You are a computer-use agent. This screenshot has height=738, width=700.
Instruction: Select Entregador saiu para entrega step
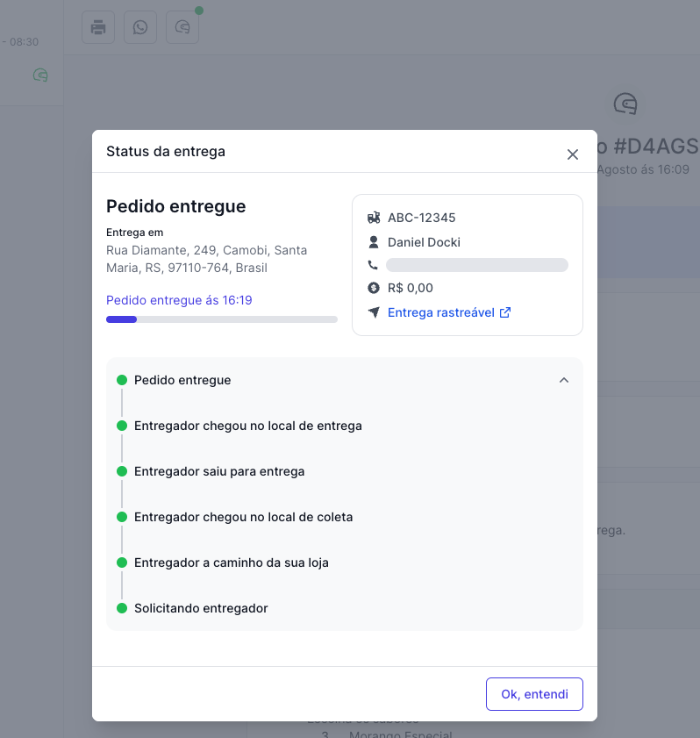point(219,471)
